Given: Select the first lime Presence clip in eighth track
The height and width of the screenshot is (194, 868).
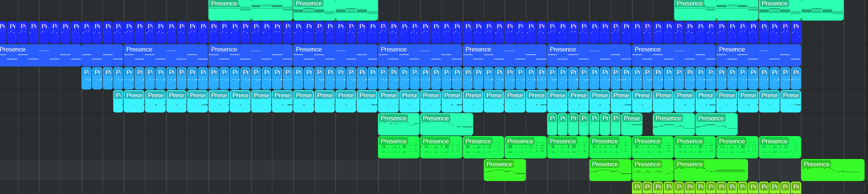Looking at the screenshot, I should (x=504, y=171).
